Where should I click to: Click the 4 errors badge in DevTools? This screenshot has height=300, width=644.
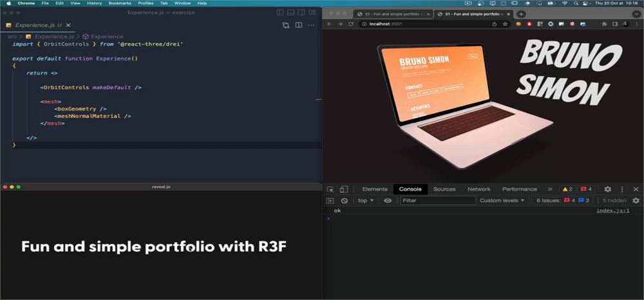click(x=587, y=189)
